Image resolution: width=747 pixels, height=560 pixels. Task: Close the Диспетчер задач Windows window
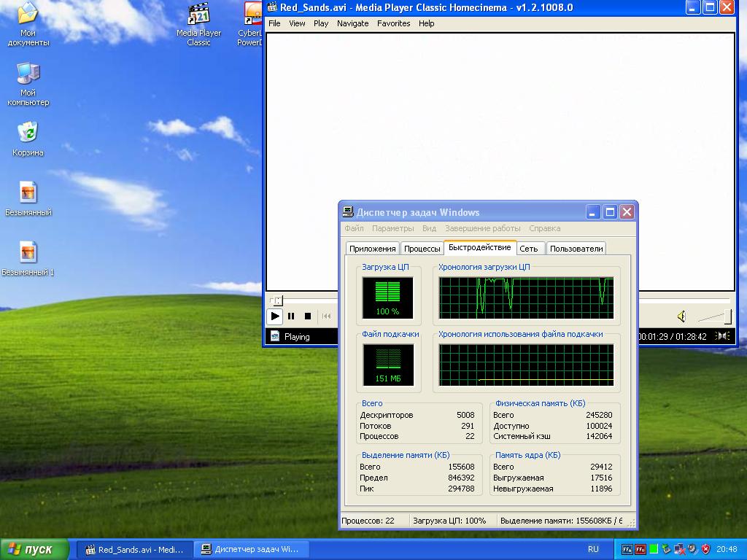(627, 212)
